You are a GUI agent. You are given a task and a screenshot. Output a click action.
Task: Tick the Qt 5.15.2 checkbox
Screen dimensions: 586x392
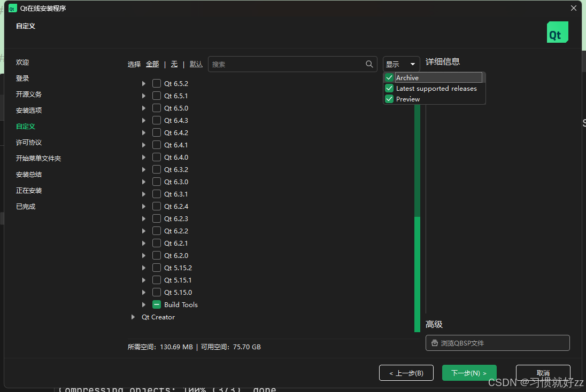[x=157, y=268]
